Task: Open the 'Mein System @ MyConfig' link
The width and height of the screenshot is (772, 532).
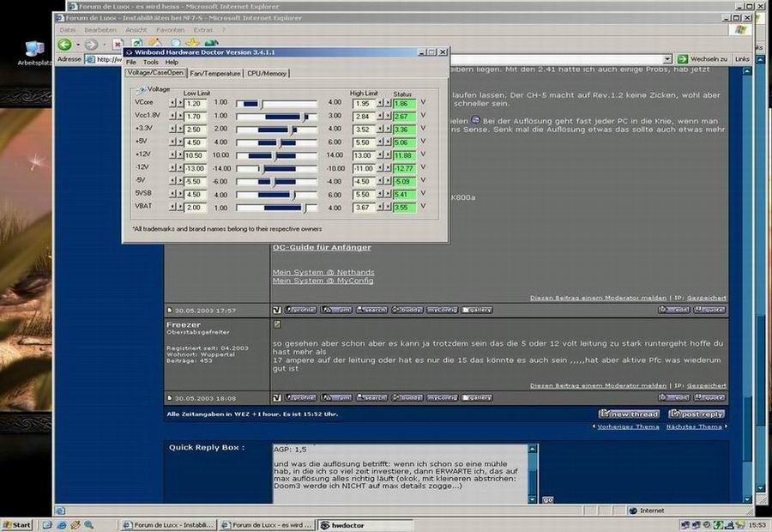Action: point(323,281)
